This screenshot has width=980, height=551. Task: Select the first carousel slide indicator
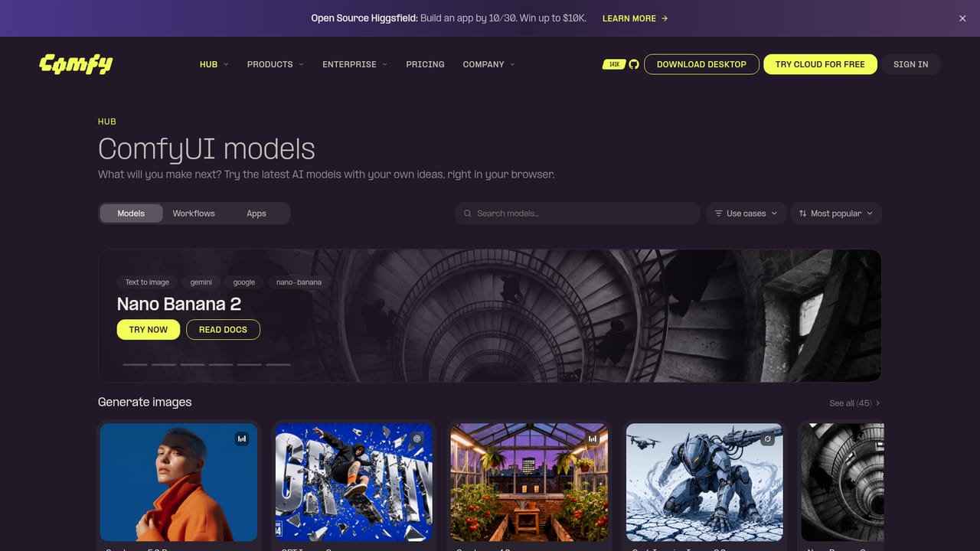(x=135, y=364)
